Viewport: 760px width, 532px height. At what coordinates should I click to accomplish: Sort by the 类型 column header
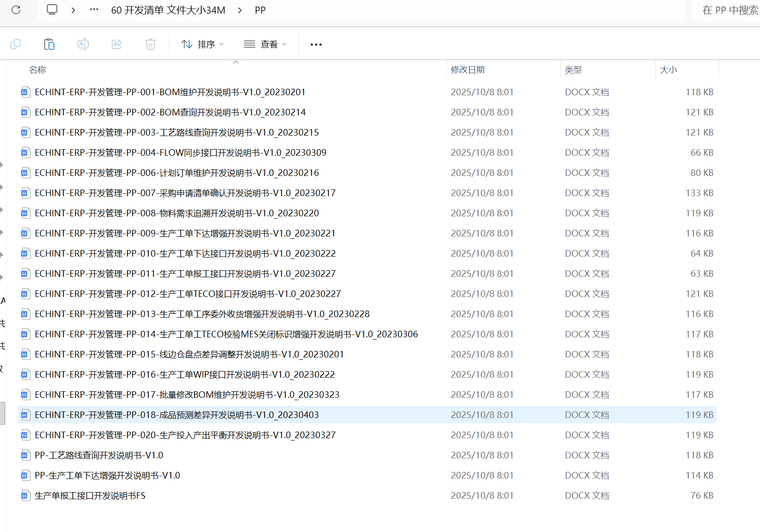pos(573,70)
